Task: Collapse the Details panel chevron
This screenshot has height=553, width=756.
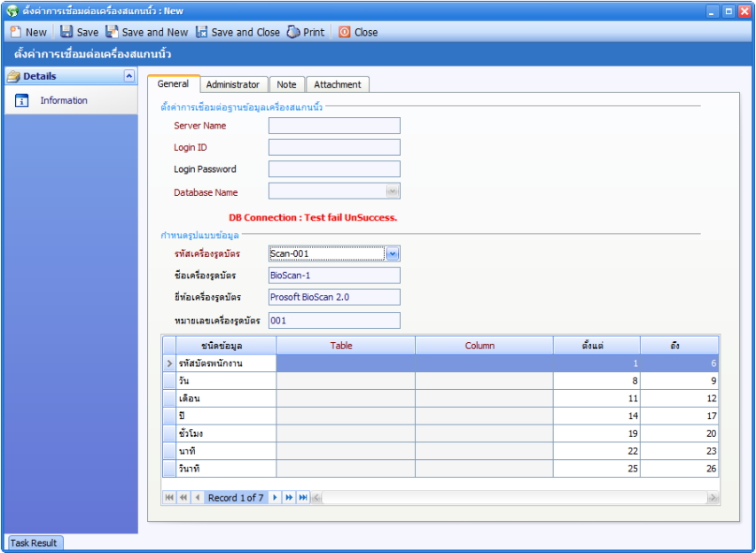Action: (x=129, y=75)
